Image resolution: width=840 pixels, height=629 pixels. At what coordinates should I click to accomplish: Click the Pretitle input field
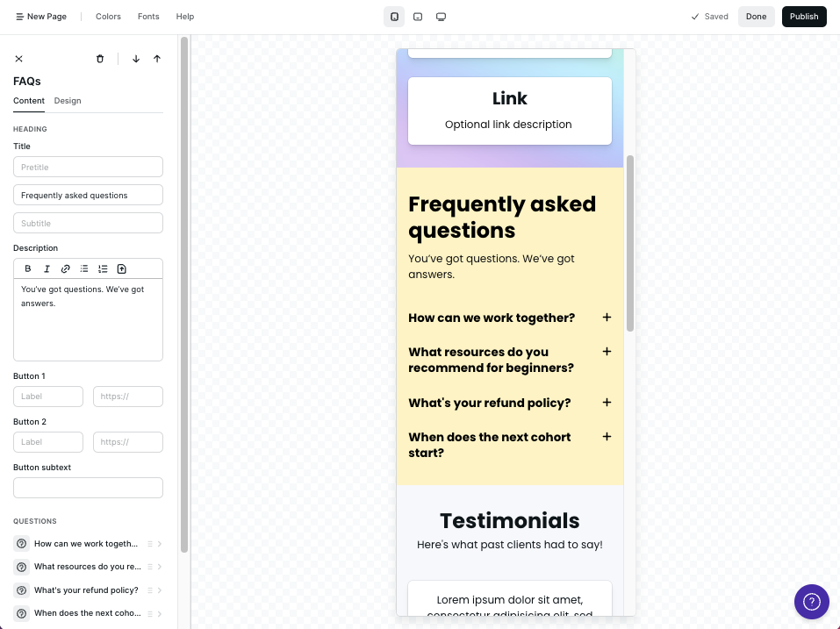pyautogui.click(x=88, y=167)
